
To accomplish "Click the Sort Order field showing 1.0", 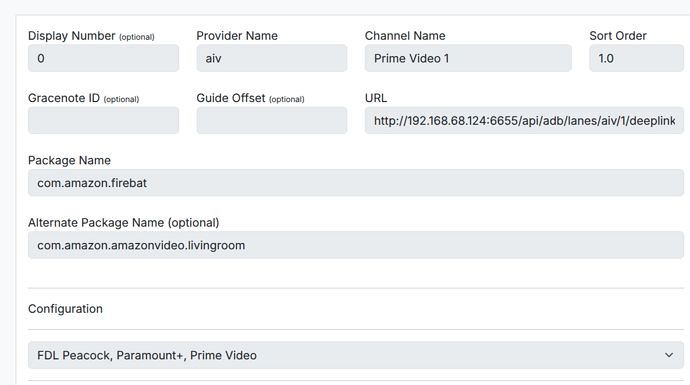I will click(x=636, y=58).
